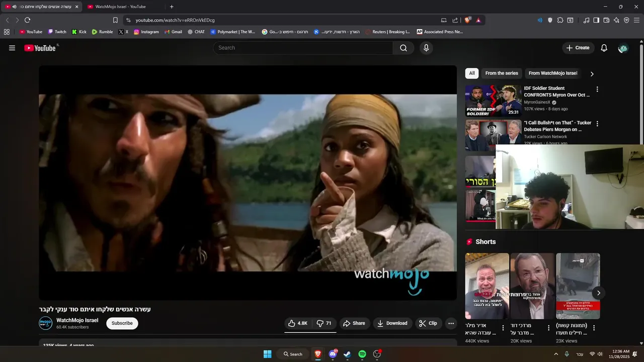Dislike the video (71)
Screen dimensions: 644x362
click(x=324, y=323)
